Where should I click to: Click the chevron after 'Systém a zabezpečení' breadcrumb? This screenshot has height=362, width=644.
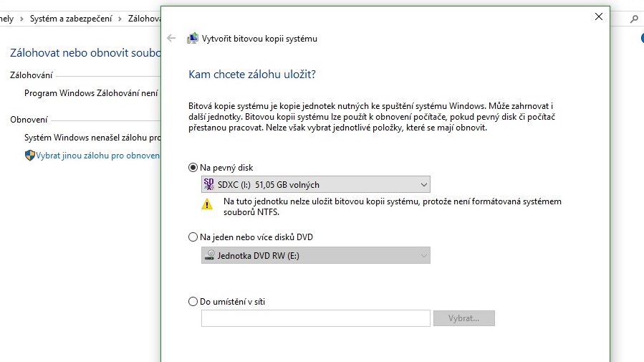120,19
